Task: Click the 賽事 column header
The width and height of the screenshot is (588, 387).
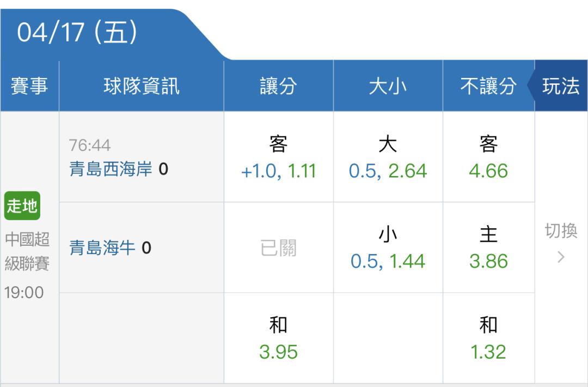Action: pyautogui.click(x=29, y=86)
